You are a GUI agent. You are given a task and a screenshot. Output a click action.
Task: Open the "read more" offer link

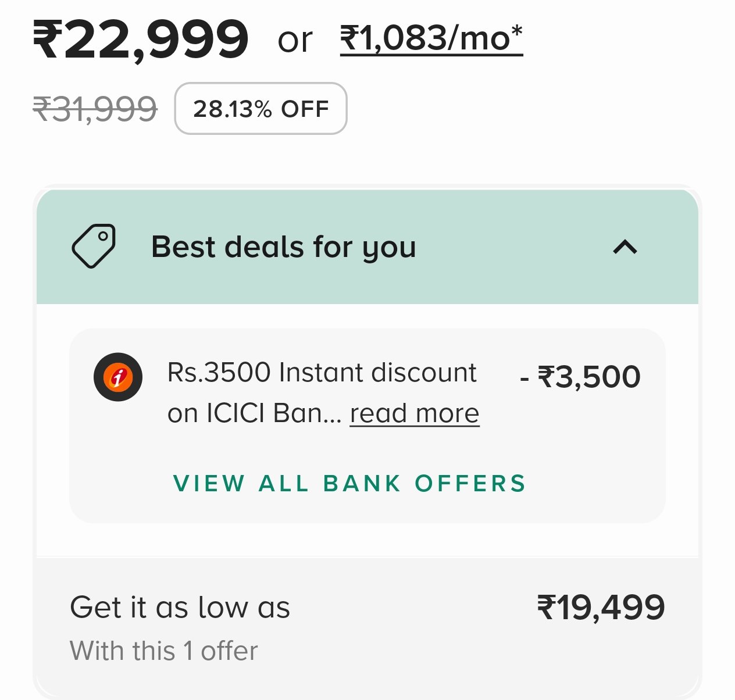pos(414,413)
